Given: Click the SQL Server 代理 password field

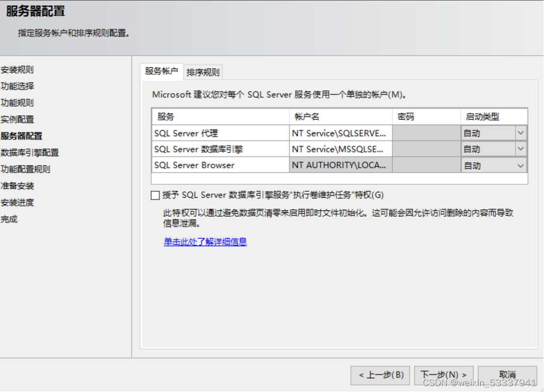Looking at the screenshot, I should (426, 133).
